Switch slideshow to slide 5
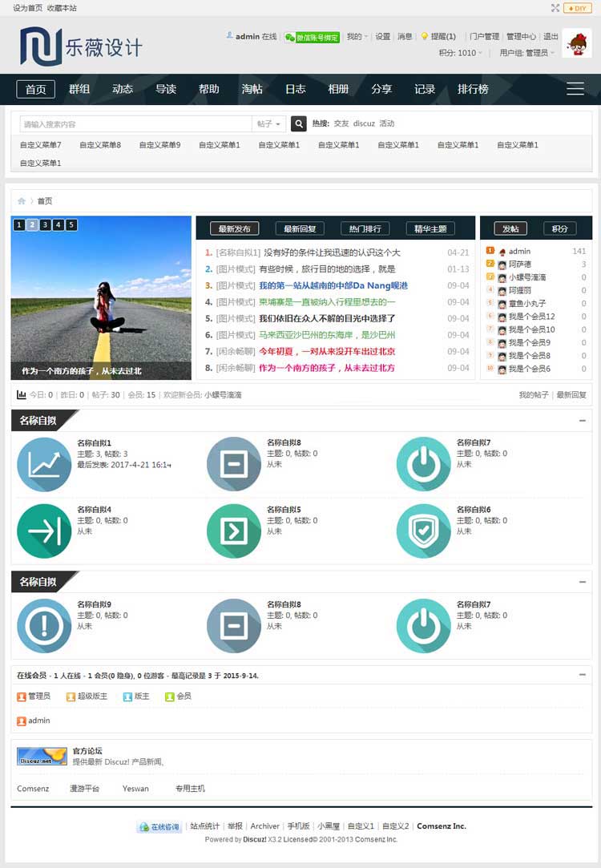 [71, 224]
